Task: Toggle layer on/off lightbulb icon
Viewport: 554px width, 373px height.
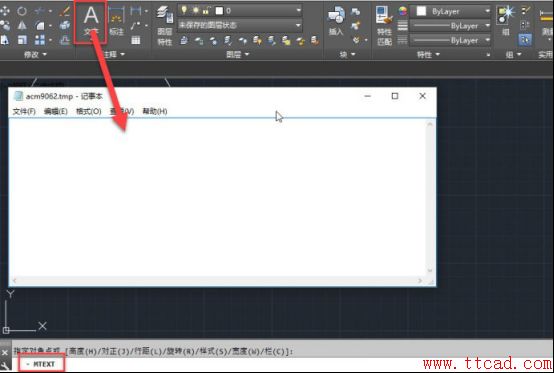Action: (184, 11)
